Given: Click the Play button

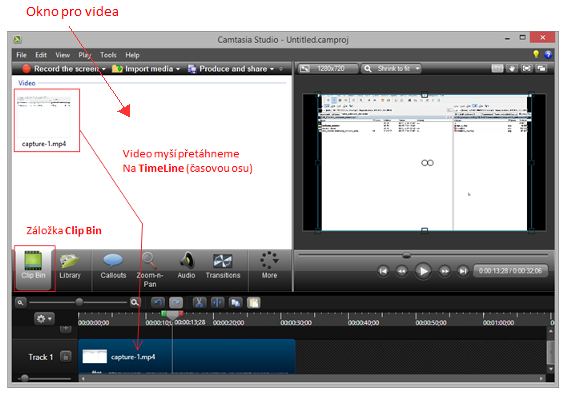Looking at the screenshot, I should click(x=423, y=271).
